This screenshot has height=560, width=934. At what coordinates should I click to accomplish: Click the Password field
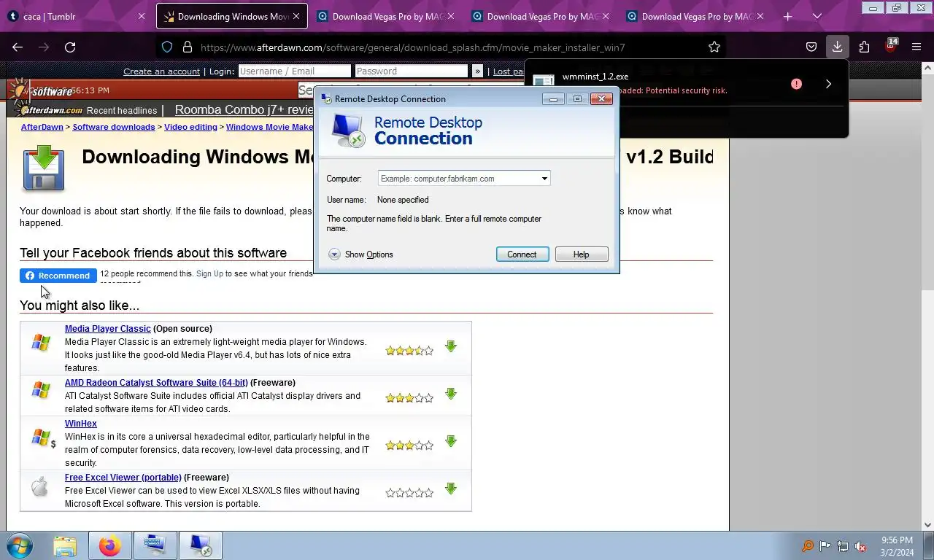(x=411, y=71)
